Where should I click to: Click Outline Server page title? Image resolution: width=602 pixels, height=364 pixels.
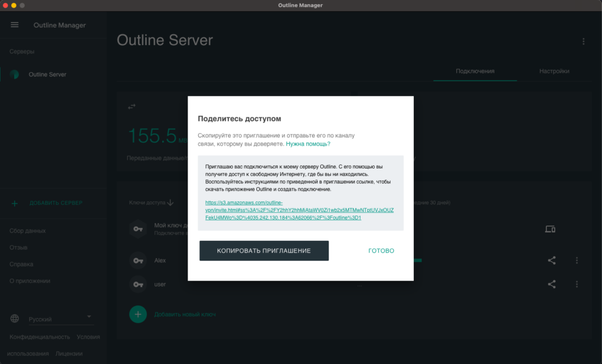[165, 40]
